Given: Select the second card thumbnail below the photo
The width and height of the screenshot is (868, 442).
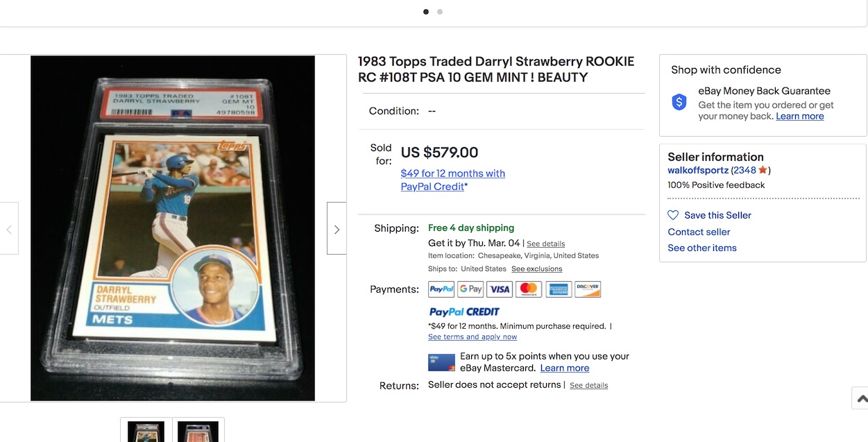Looking at the screenshot, I should click(198, 430).
